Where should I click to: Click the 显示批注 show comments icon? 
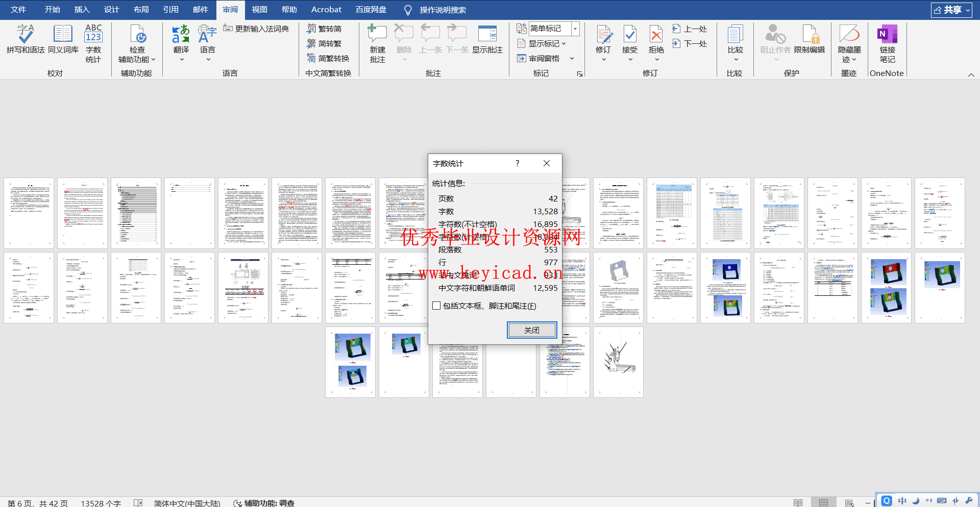tap(487, 34)
